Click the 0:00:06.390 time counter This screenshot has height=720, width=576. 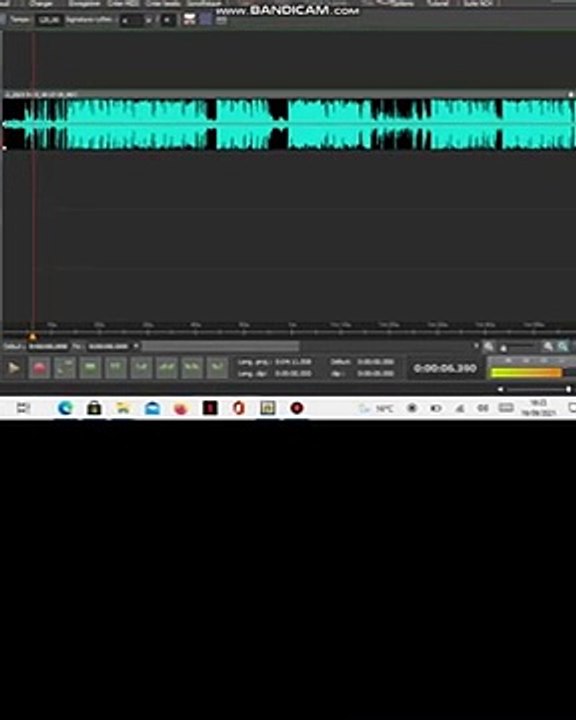pos(445,368)
